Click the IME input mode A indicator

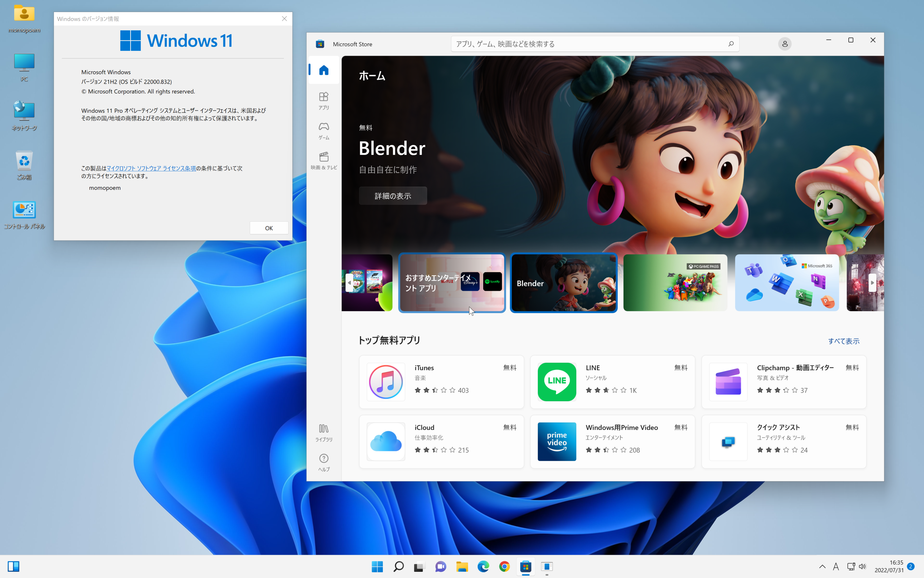pos(836,566)
